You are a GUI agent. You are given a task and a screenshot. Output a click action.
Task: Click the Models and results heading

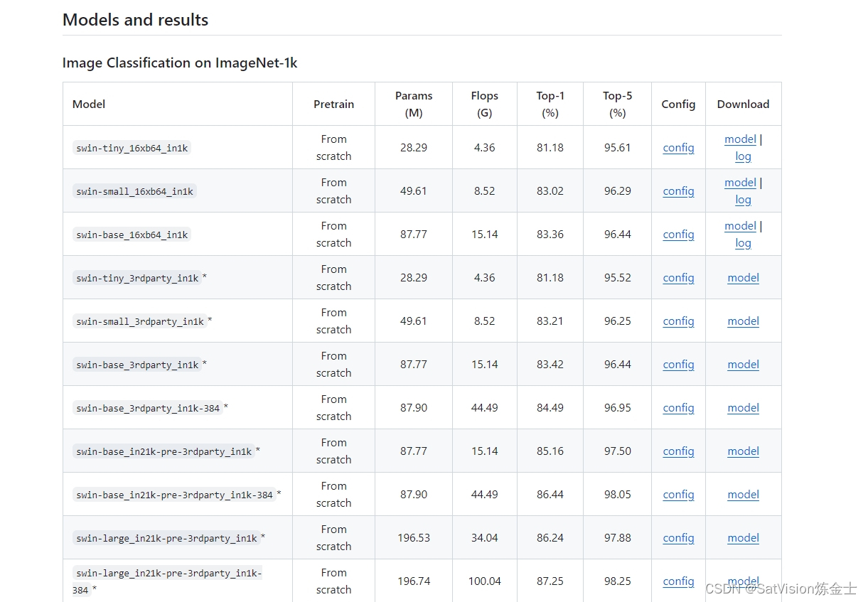point(136,20)
